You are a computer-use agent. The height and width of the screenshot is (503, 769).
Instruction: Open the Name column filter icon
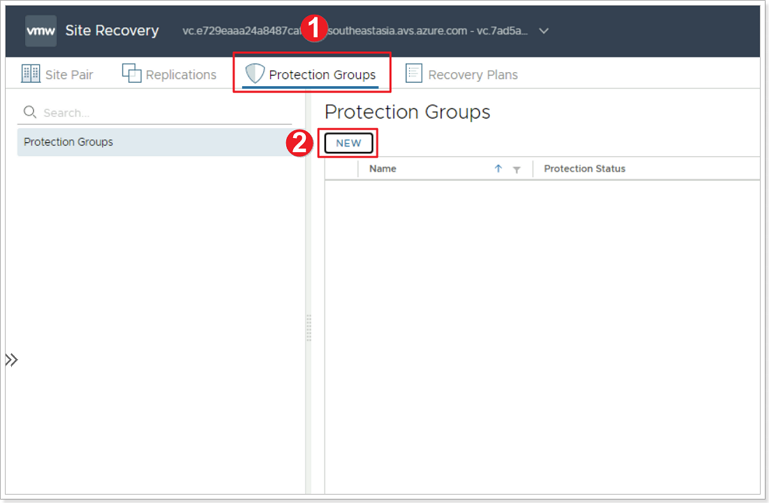tap(516, 170)
